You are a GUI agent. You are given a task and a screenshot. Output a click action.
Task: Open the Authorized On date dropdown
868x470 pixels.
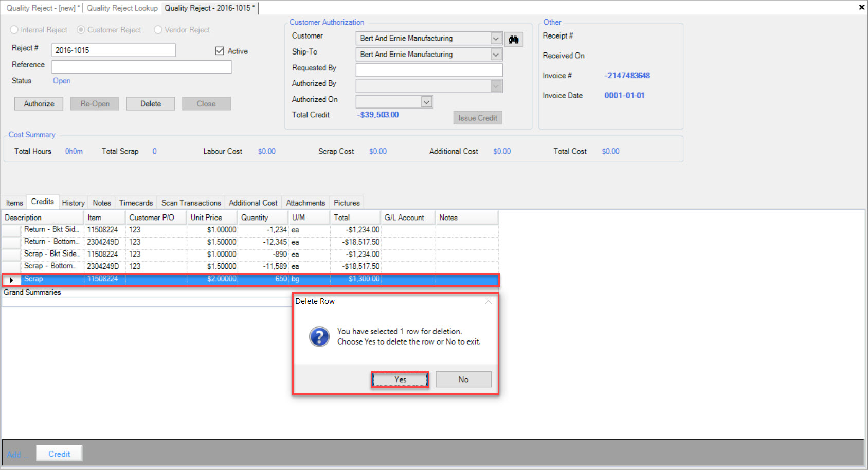426,102
